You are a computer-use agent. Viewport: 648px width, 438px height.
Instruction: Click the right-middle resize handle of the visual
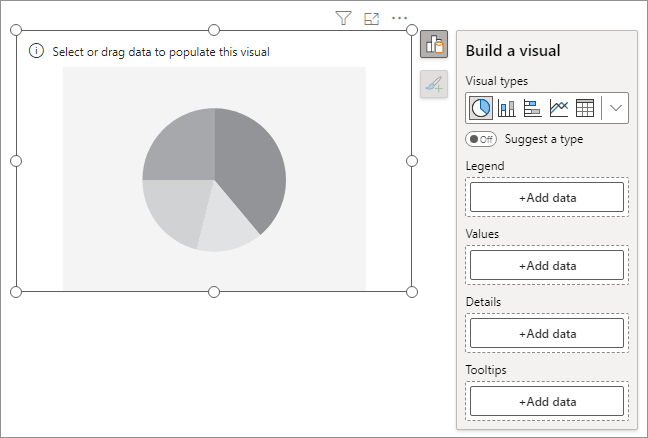point(412,161)
